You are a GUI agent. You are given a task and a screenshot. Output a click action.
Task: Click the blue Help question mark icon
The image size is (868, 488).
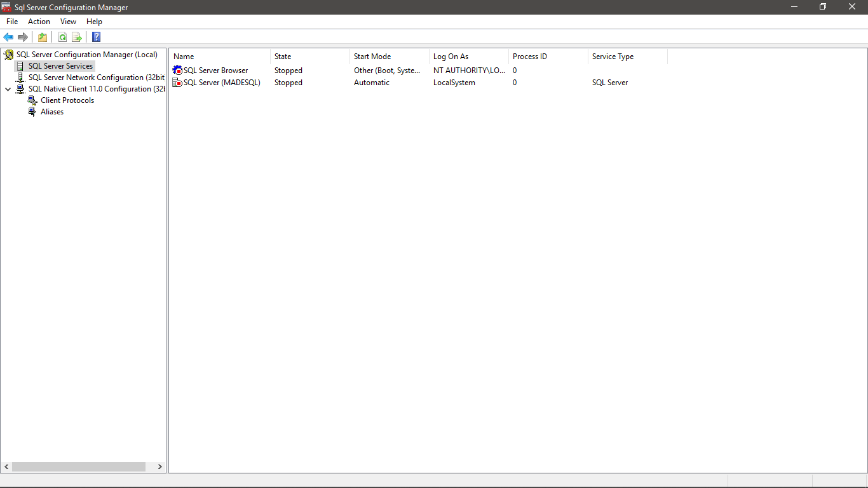[x=97, y=37]
